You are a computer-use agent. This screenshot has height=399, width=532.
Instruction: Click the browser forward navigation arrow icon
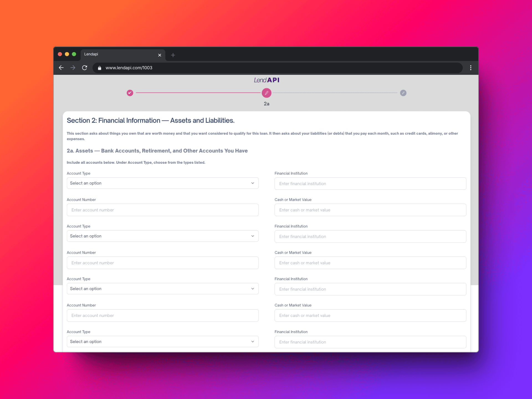point(73,68)
